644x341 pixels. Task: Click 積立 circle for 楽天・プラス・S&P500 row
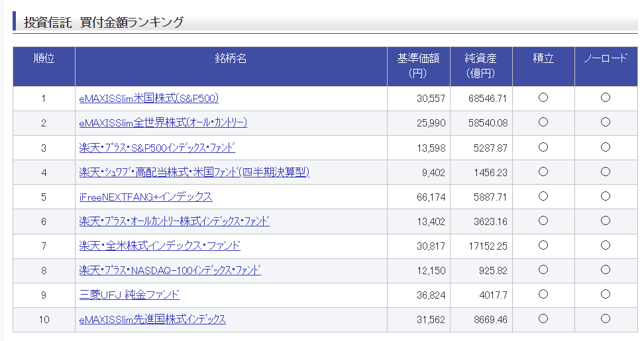coord(543,147)
